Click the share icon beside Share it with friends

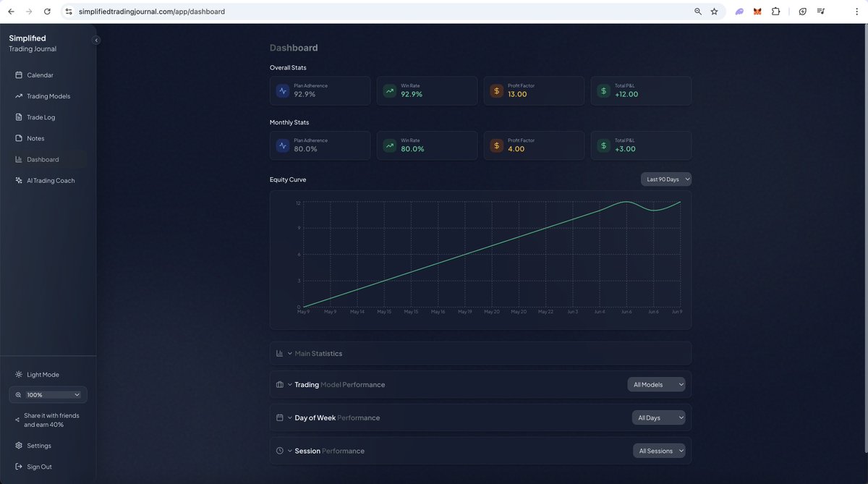[17, 420]
